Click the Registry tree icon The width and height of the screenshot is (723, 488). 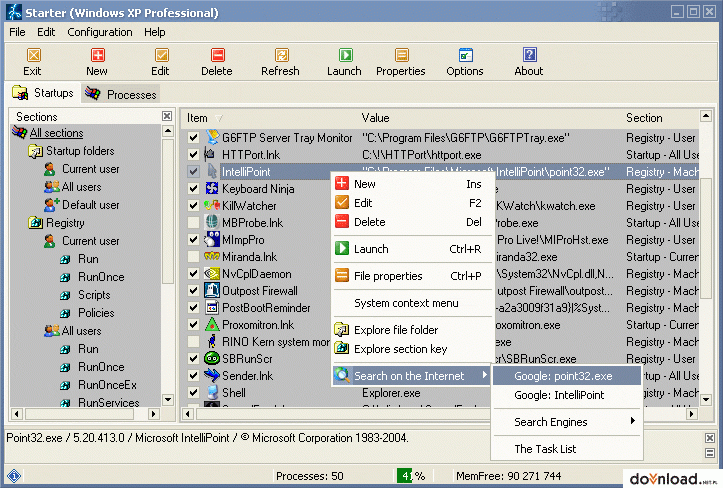(x=36, y=223)
